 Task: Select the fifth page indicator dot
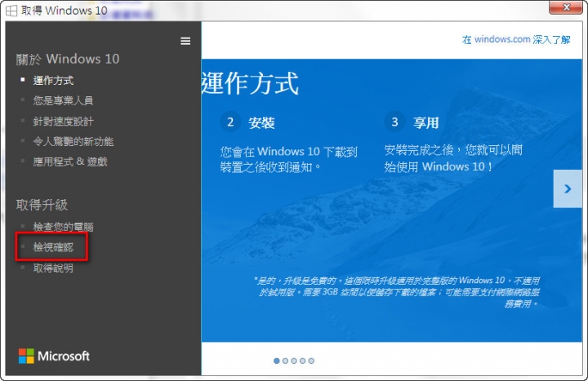click(x=311, y=361)
